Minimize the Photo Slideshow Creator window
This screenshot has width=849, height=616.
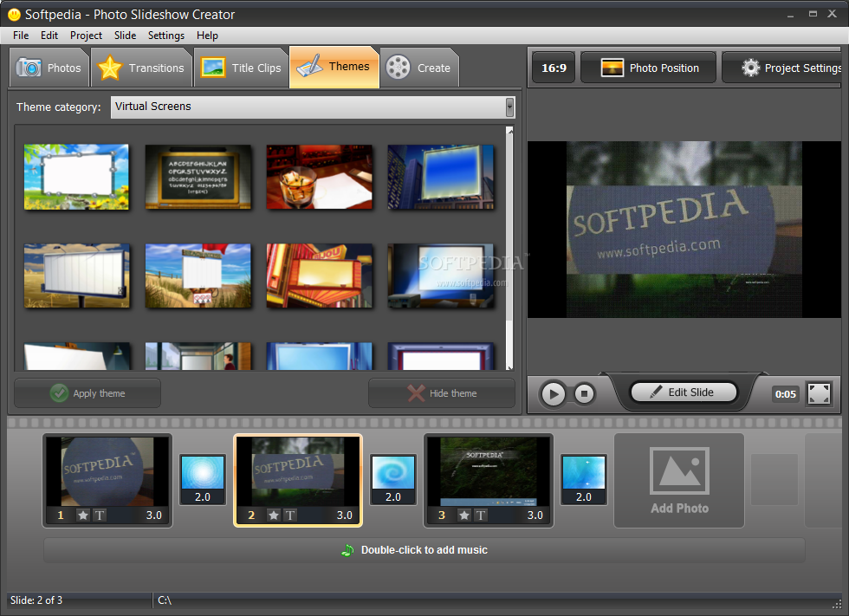tap(790, 15)
